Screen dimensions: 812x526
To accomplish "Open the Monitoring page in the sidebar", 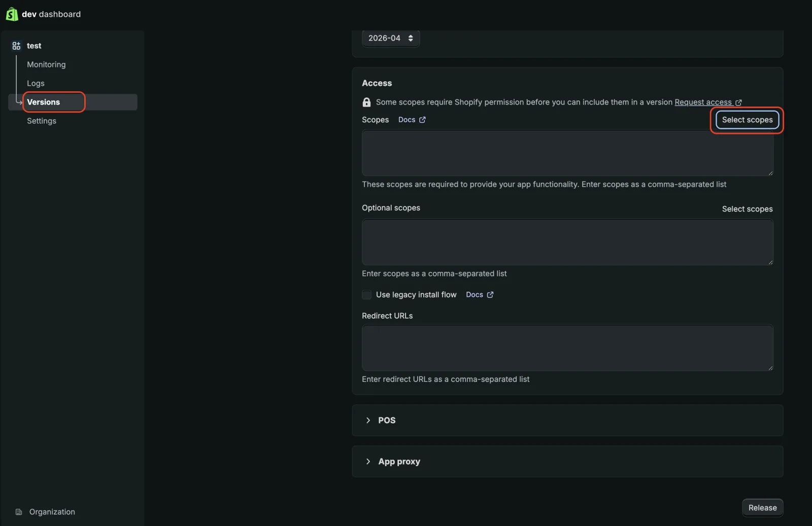I will (x=46, y=64).
